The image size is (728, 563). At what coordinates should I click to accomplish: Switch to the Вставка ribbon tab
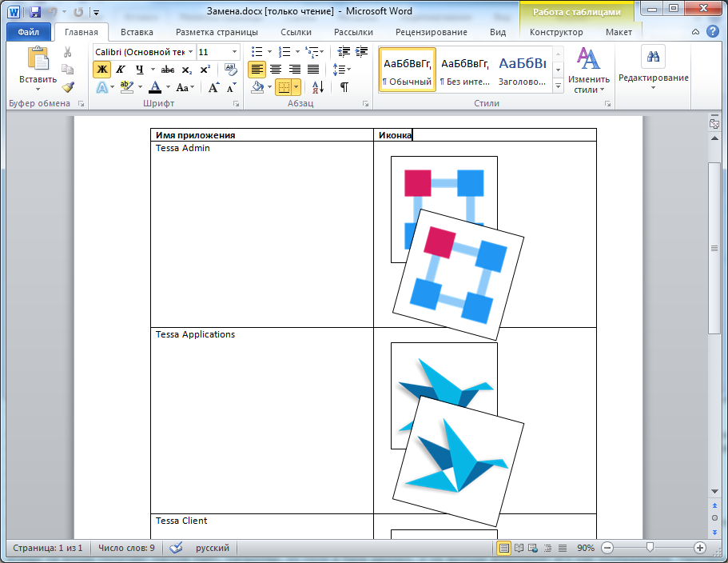click(x=137, y=32)
